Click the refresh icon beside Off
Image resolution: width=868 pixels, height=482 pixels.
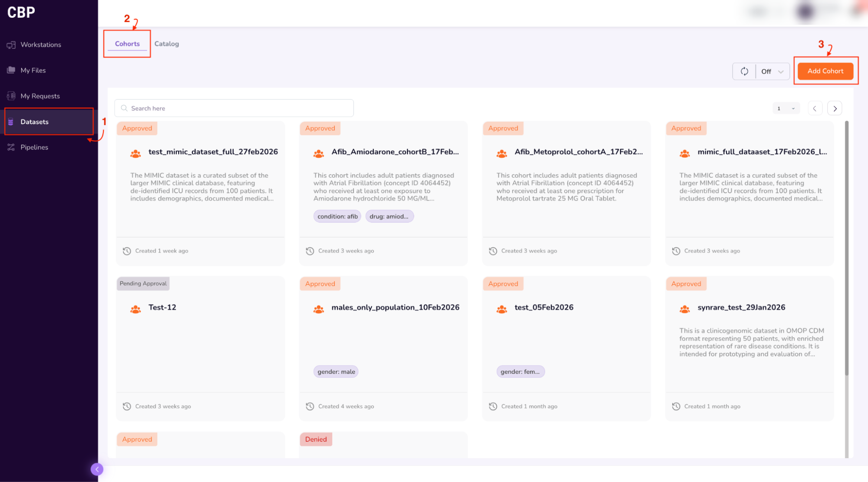click(744, 71)
